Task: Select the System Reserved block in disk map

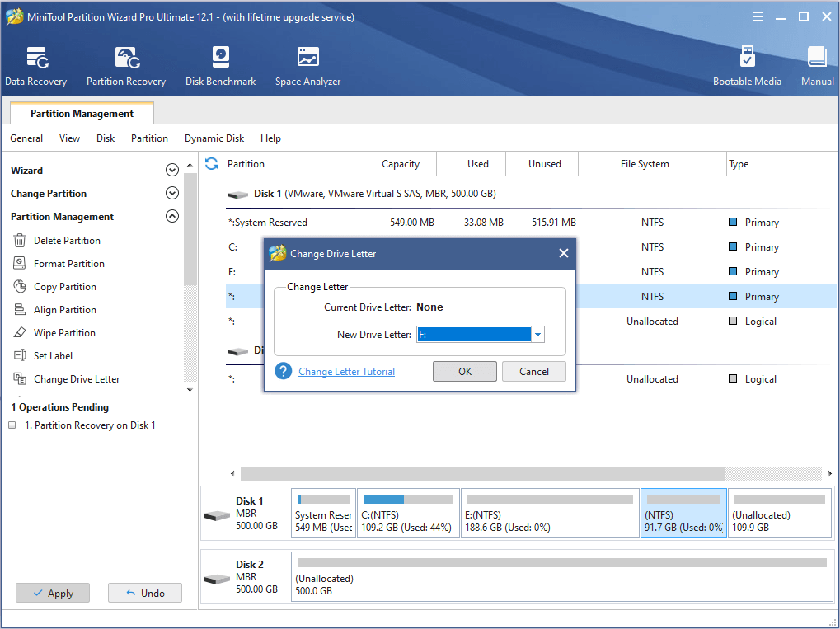Action: pyautogui.click(x=324, y=514)
